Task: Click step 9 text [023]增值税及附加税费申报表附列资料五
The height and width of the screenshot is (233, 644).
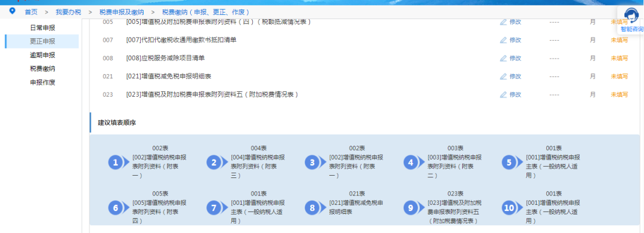Action: point(454,211)
